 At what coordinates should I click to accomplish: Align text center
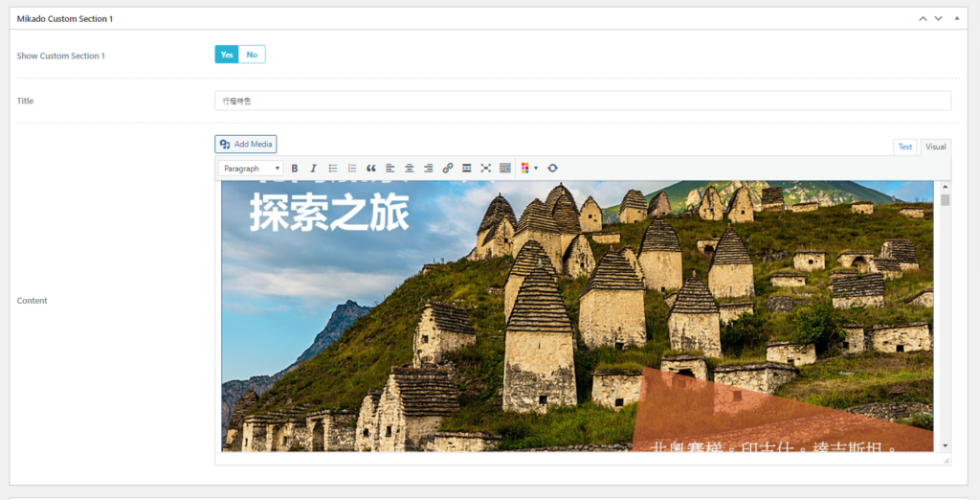(x=410, y=169)
